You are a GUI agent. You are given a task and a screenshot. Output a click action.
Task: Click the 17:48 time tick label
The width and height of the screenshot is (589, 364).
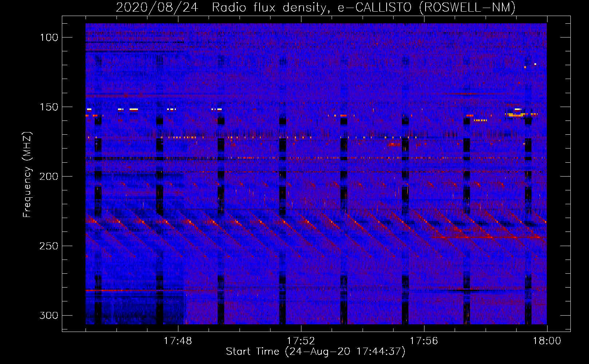tap(178, 341)
